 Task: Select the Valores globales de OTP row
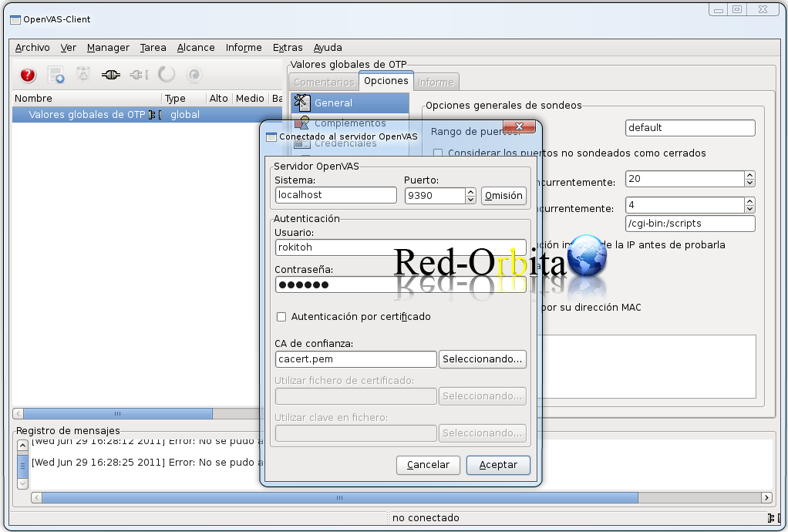pyautogui.click(x=146, y=115)
